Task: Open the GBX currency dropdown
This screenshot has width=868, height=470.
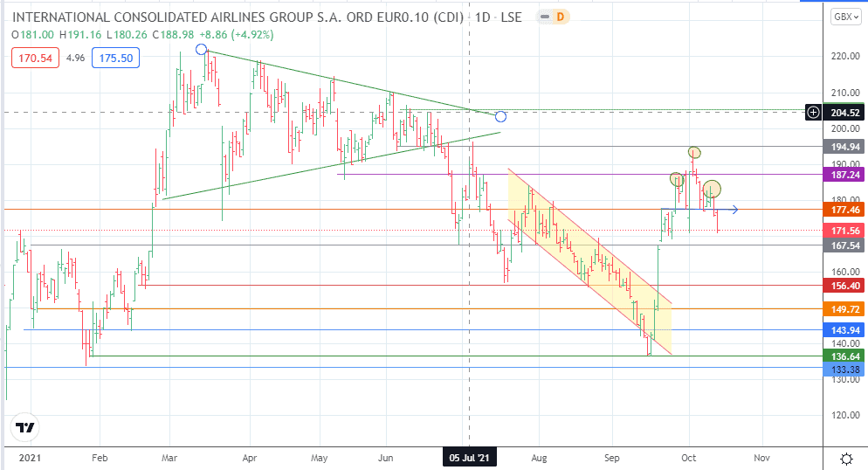Action: pos(846,17)
